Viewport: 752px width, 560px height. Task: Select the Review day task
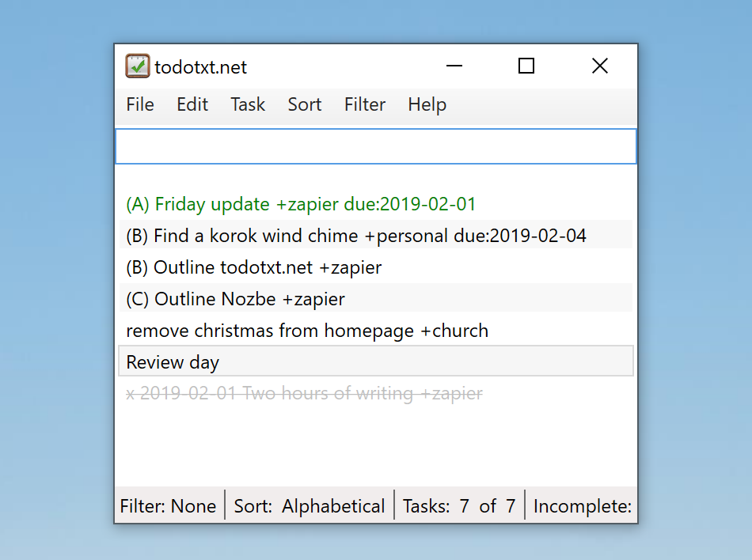coord(376,361)
